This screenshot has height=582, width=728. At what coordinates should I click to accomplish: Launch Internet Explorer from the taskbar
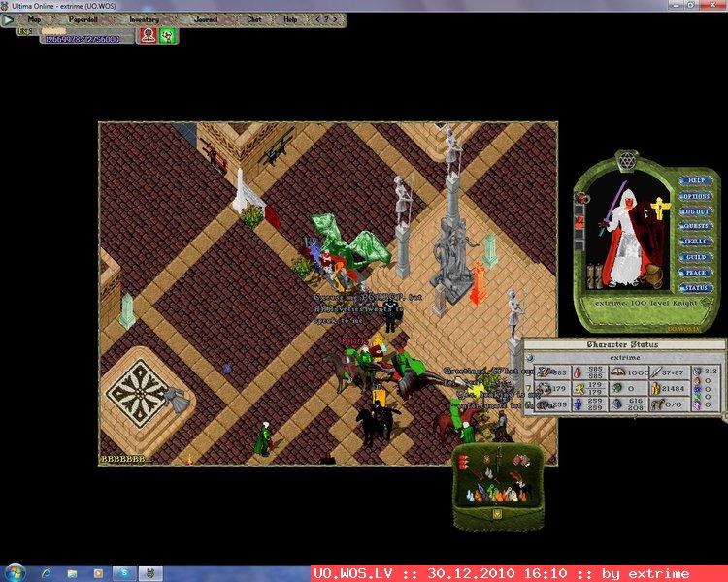click(47, 573)
